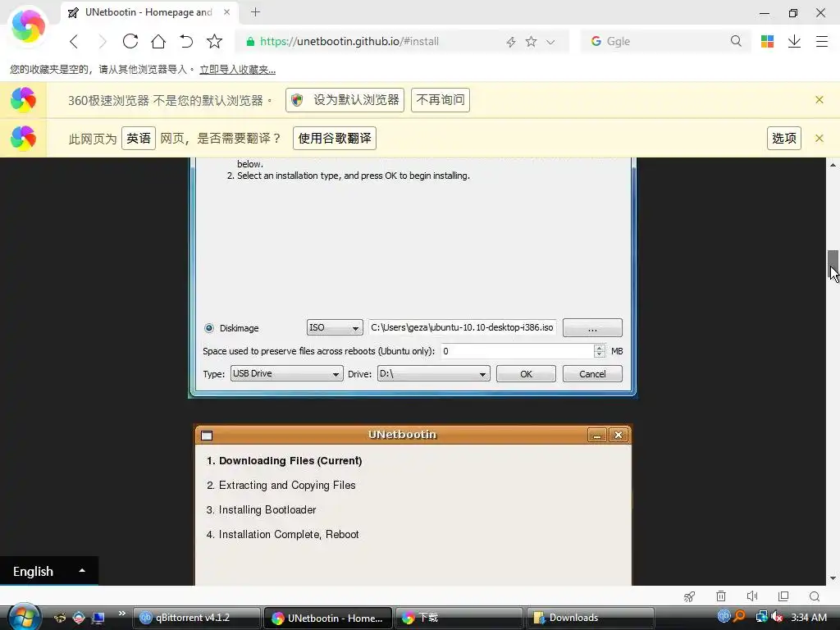Open translation 选项 options button

(783, 138)
